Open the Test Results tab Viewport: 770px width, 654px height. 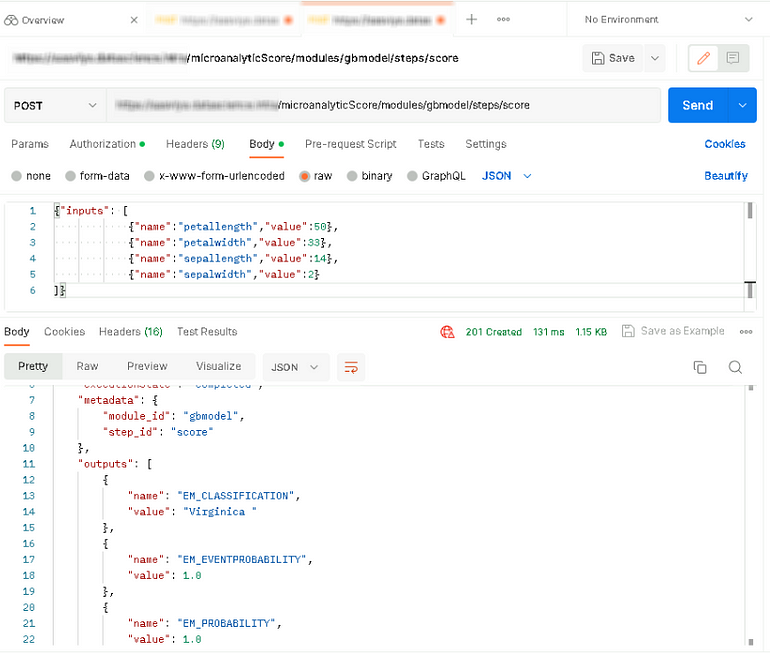[x=207, y=332]
